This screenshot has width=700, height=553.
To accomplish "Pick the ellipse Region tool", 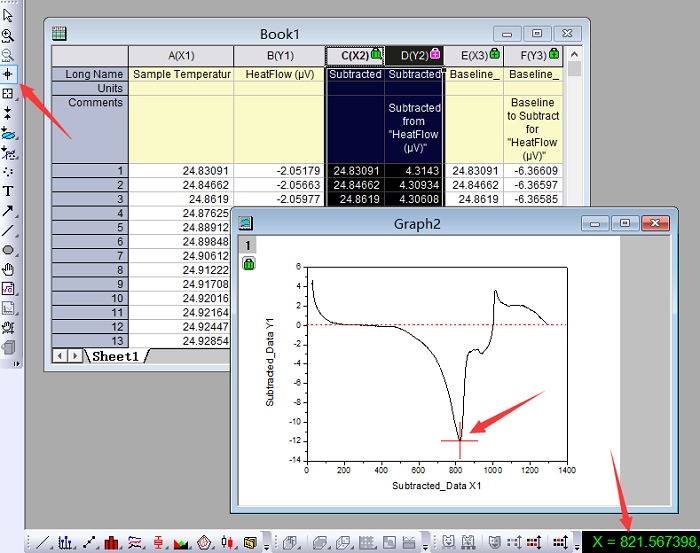I will coord(8,250).
